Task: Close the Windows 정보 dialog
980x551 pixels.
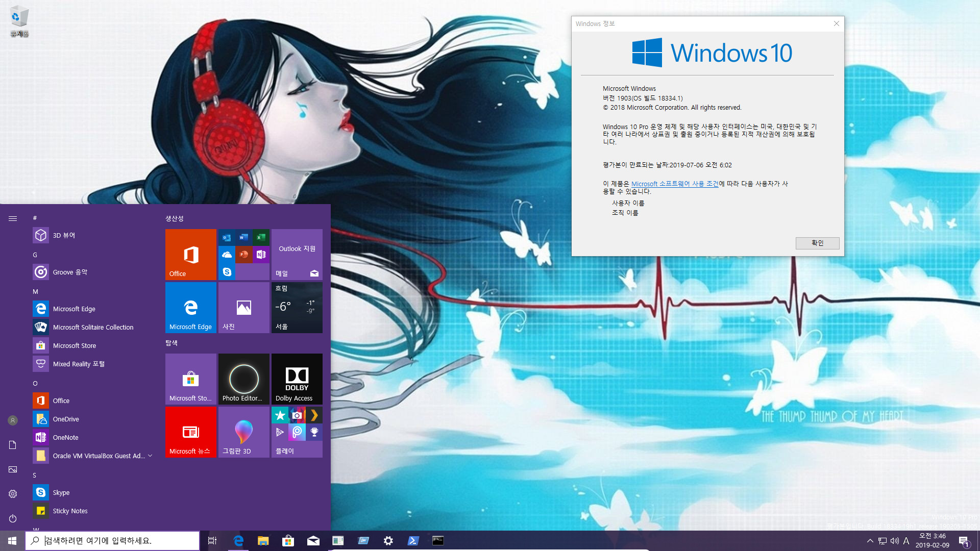Action: coord(836,23)
